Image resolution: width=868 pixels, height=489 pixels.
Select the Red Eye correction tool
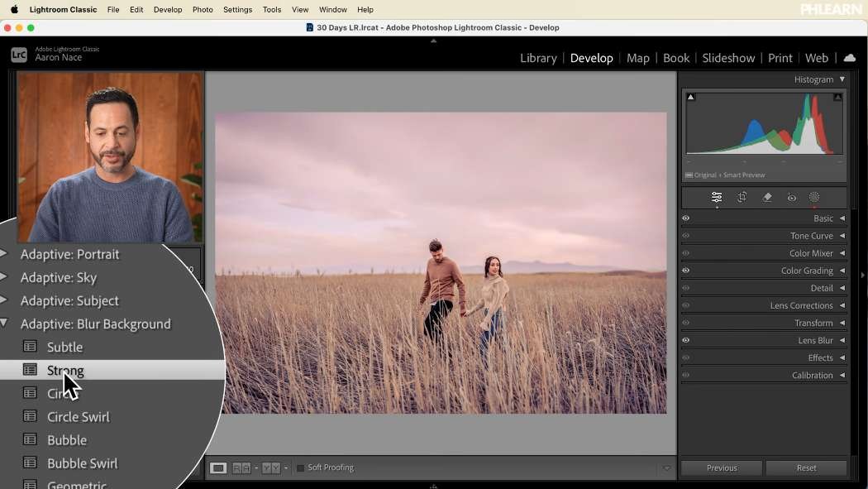point(792,198)
